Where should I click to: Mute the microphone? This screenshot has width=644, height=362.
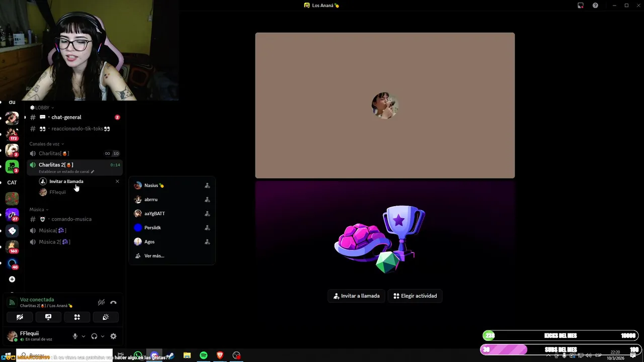[x=75, y=336]
